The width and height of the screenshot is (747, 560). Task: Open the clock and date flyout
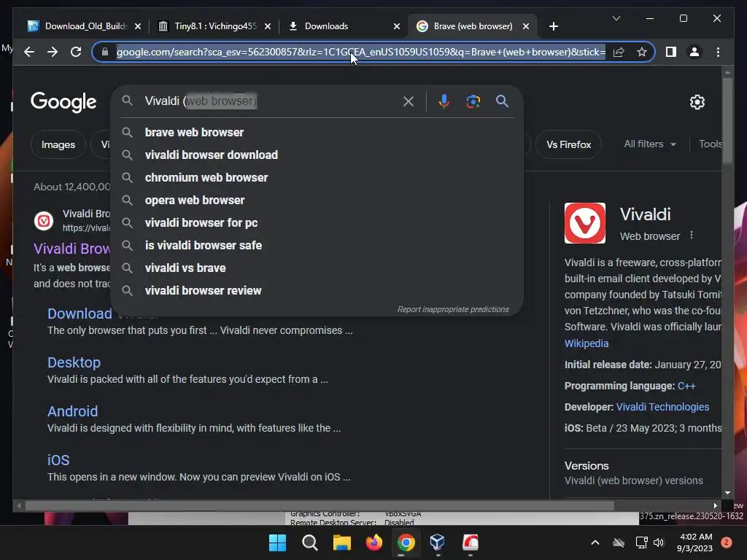[x=694, y=542]
